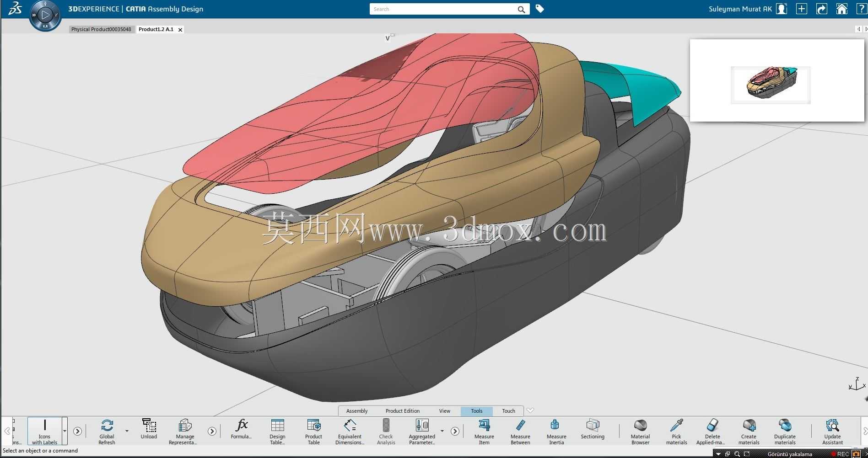Viewport: 868px width, 458px height.
Task: Open the Material Browser
Action: pyautogui.click(x=640, y=431)
